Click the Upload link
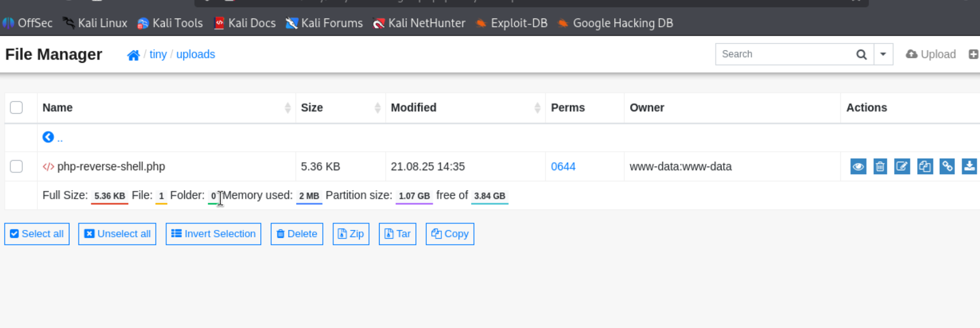The image size is (980, 328). click(x=931, y=54)
